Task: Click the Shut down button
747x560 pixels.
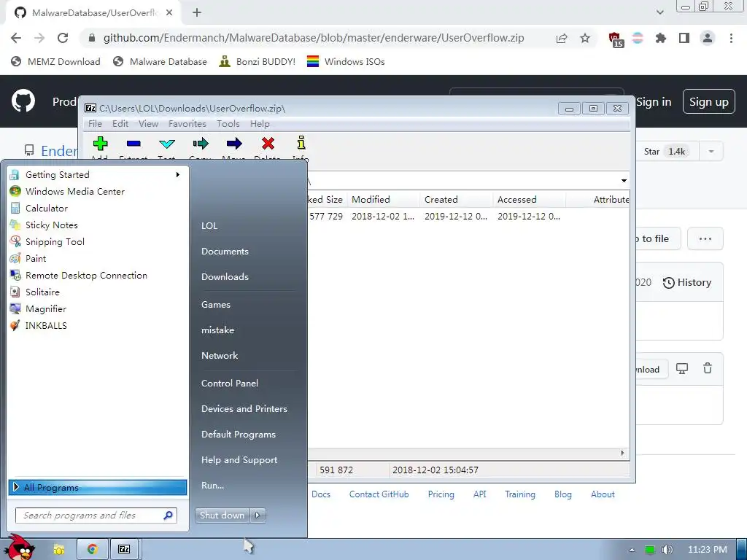Action: point(222,516)
